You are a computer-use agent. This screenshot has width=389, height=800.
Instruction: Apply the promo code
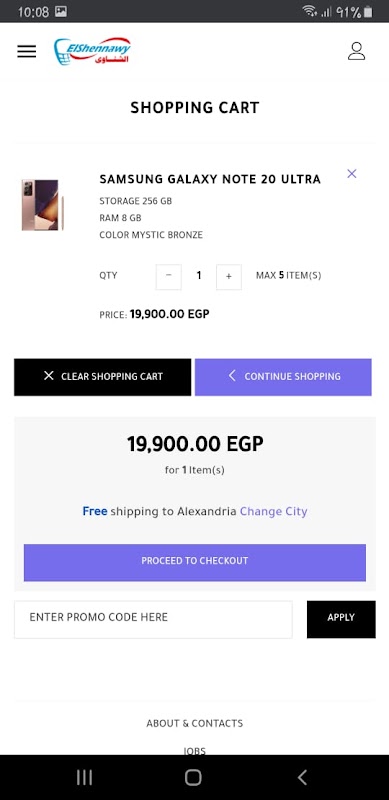341,619
